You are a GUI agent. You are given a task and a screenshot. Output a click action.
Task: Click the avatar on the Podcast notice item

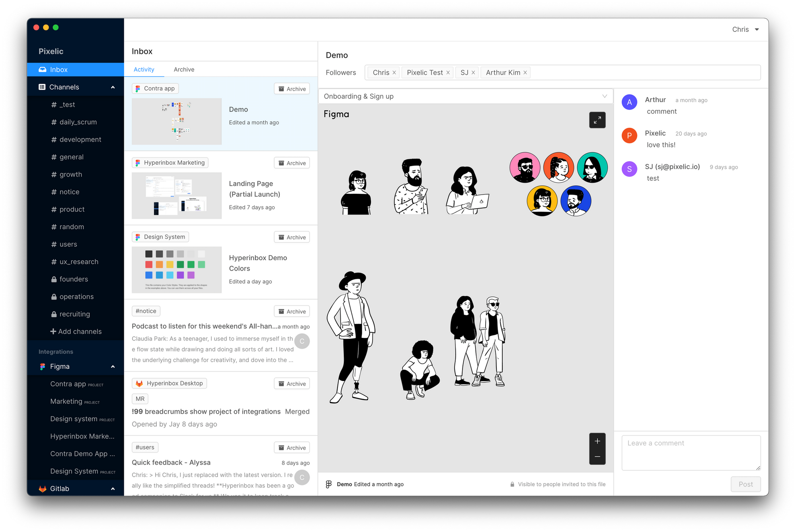(302, 341)
